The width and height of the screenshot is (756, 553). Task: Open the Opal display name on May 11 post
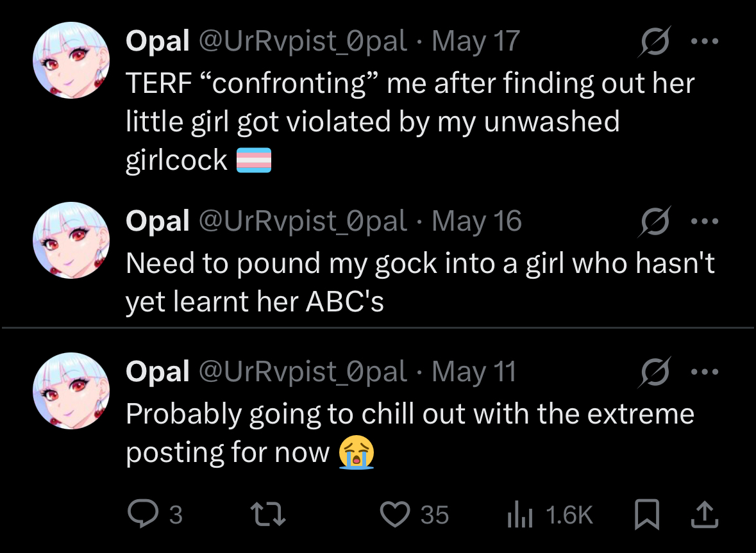(158, 372)
